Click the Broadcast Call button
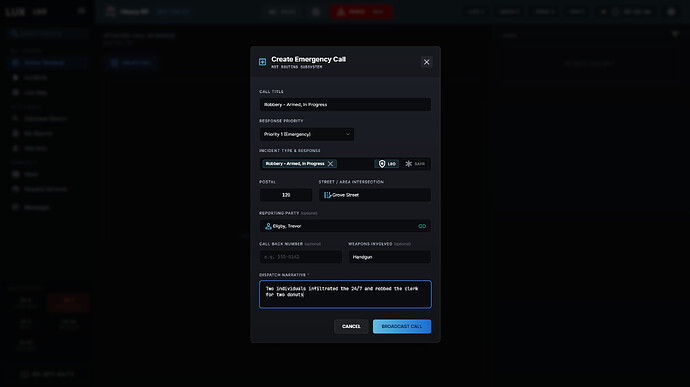 pos(402,326)
